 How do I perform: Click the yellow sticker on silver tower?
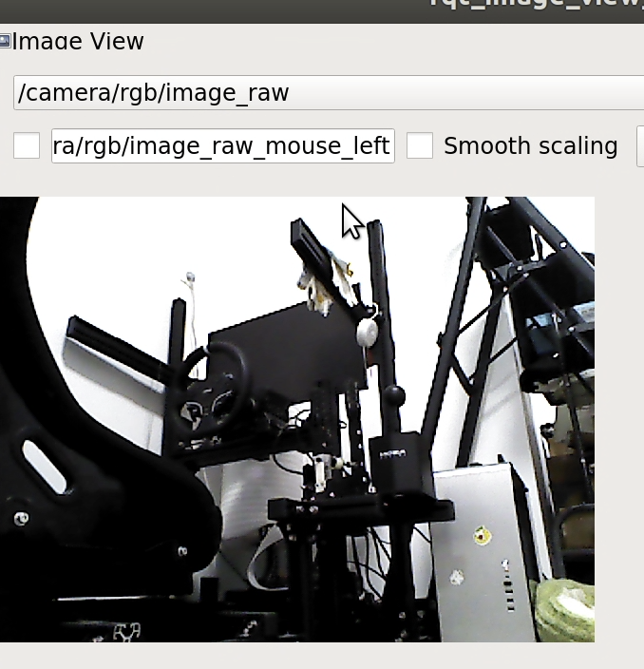pos(483,537)
